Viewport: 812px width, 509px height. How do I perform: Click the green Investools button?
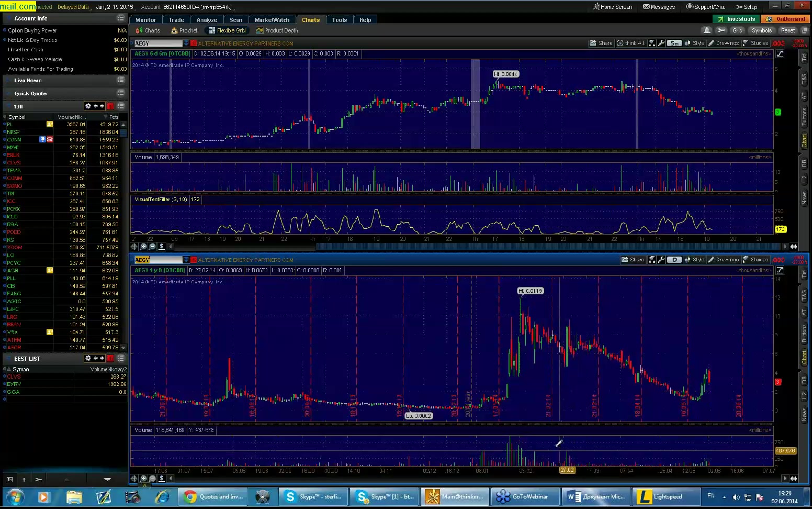(737, 19)
